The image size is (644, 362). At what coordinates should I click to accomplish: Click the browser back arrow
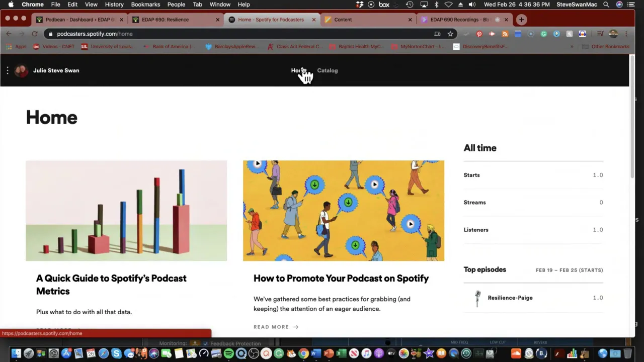pos(9,34)
